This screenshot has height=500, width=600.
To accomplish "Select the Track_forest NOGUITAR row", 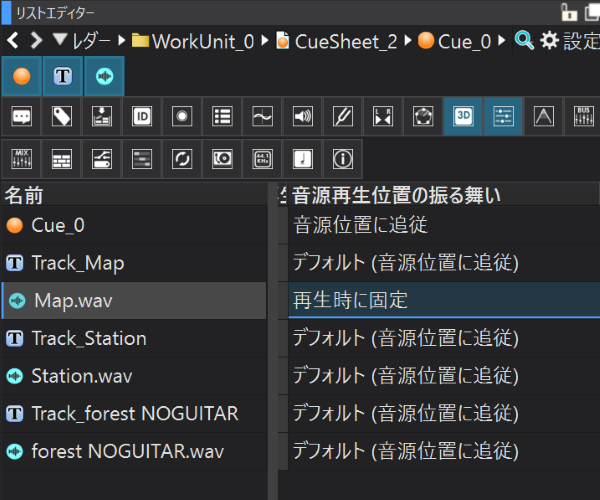I will coord(134,414).
